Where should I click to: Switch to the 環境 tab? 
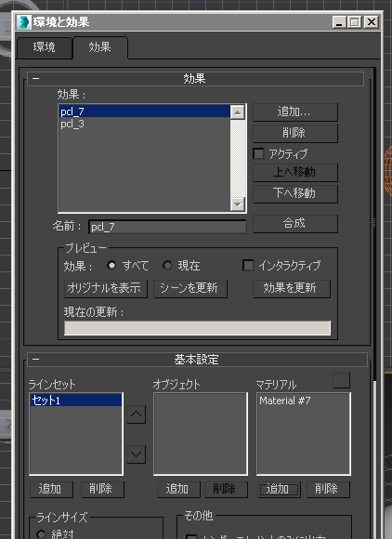pyautogui.click(x=45, y=47)
